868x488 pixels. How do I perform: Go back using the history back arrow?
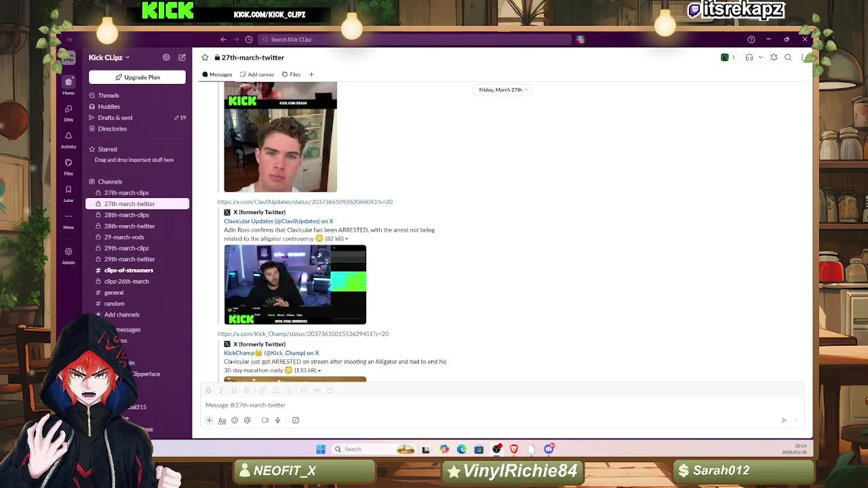[x=223, y=39]
